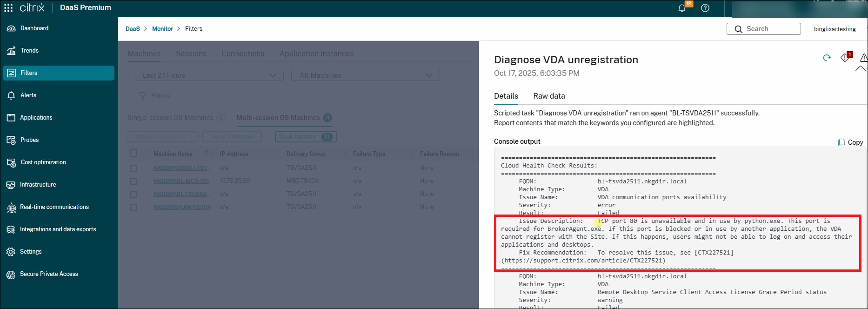Click the Failure Reason column header
The width and height of the screenshot is (868, 309).
click(440, 154)
